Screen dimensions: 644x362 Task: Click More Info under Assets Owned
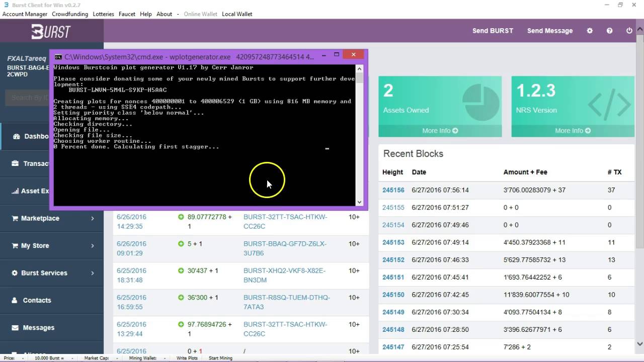coord(440,131)
